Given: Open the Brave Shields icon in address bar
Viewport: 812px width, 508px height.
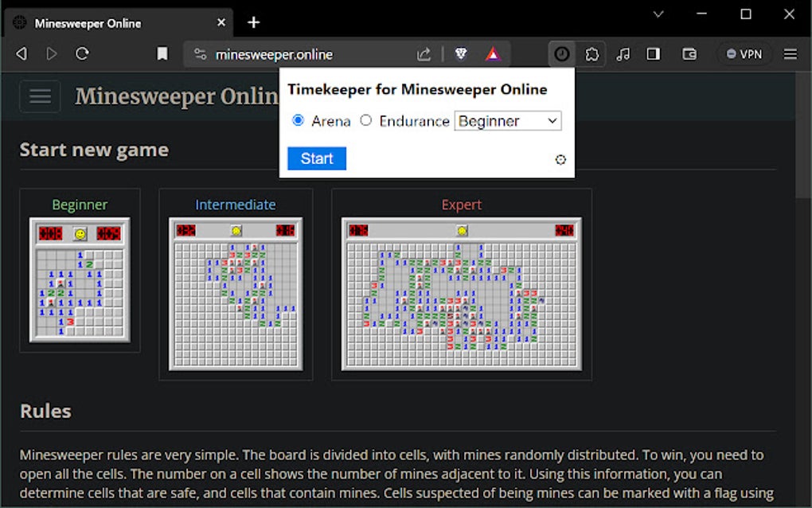Looking at the screenshot, I should (460, 53).
